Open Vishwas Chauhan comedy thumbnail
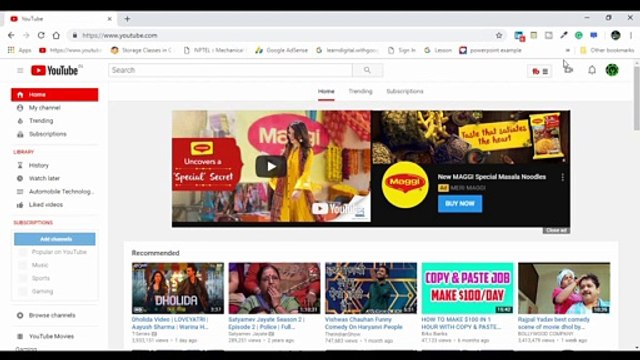This screenshot has height=360, width=640. (371, 288)
